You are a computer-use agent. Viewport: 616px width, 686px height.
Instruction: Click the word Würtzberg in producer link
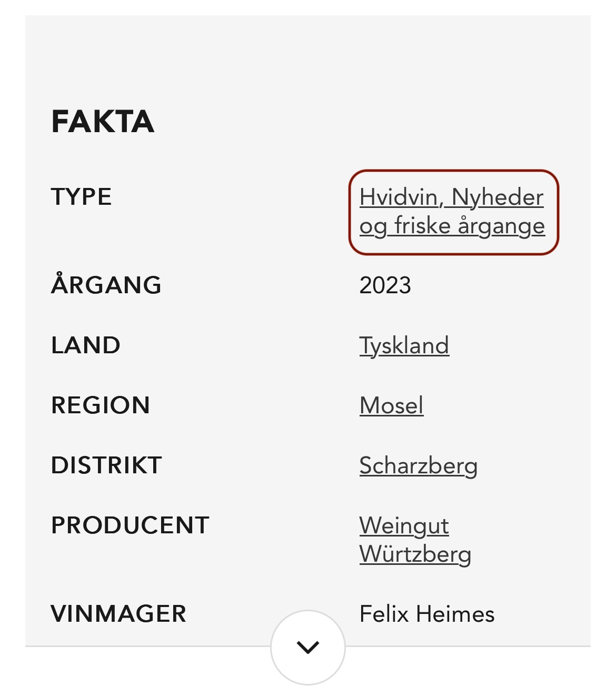pos(415,554)
